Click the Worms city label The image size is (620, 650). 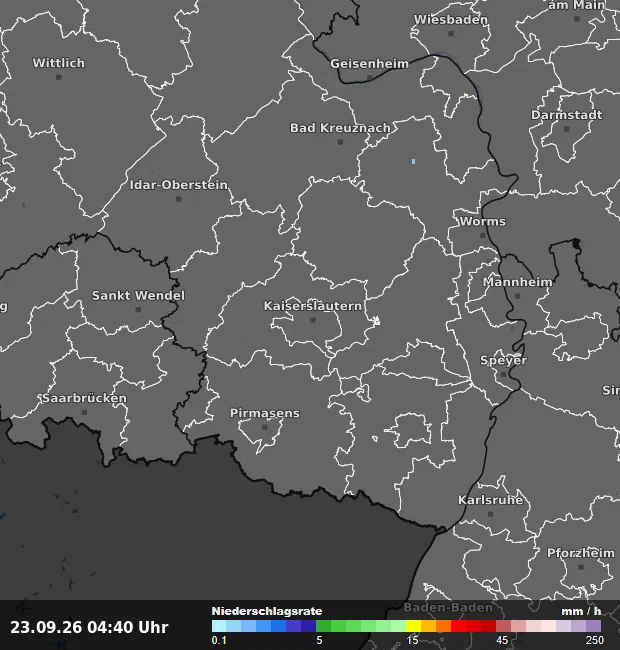pos(483,221)
